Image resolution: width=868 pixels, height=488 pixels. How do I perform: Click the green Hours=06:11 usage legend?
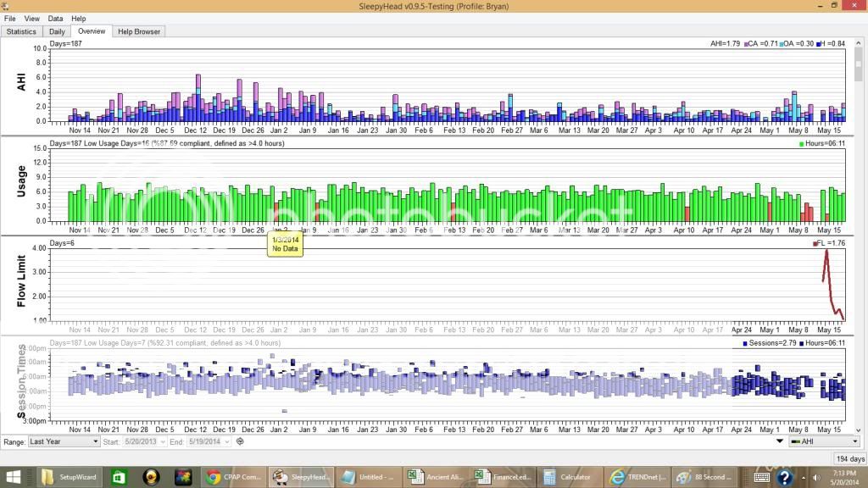pyautogui.click(x=822, y=144)
